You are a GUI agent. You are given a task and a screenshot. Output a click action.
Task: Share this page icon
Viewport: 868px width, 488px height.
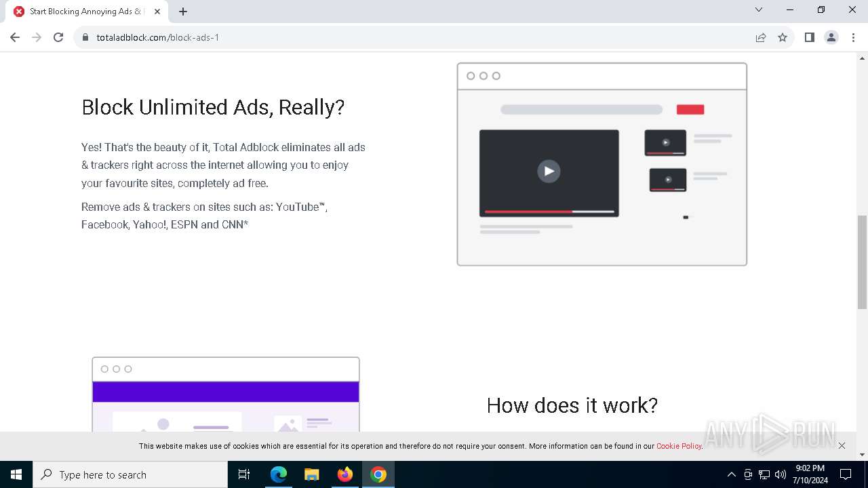(x=761, y=37)
